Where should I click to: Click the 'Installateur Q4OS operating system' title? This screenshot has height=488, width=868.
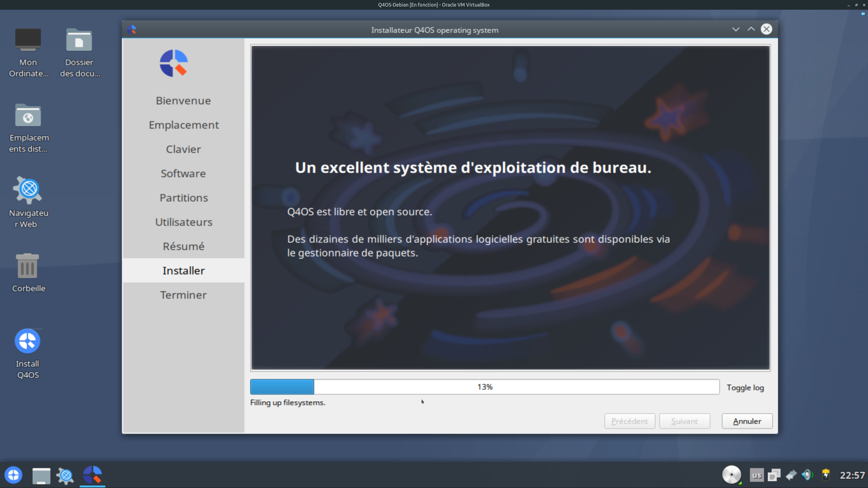coord(435,30)
